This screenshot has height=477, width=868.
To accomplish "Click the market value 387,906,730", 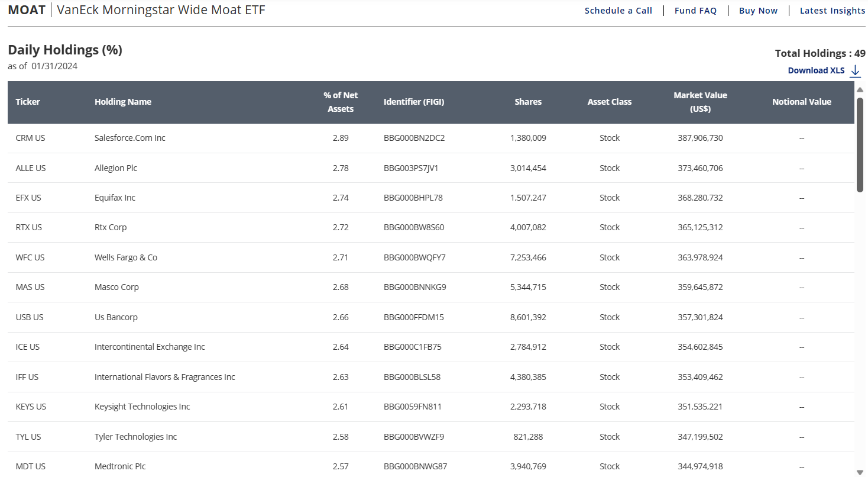I will [700, 138].
